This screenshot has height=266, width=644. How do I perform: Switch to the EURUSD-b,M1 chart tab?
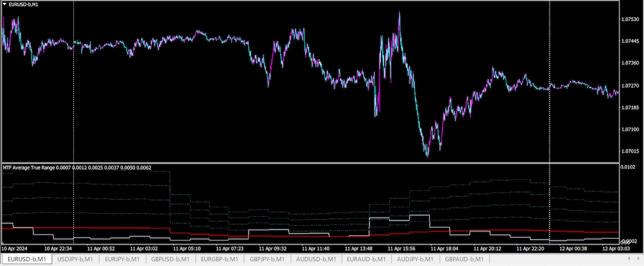(x=26, y=259)
